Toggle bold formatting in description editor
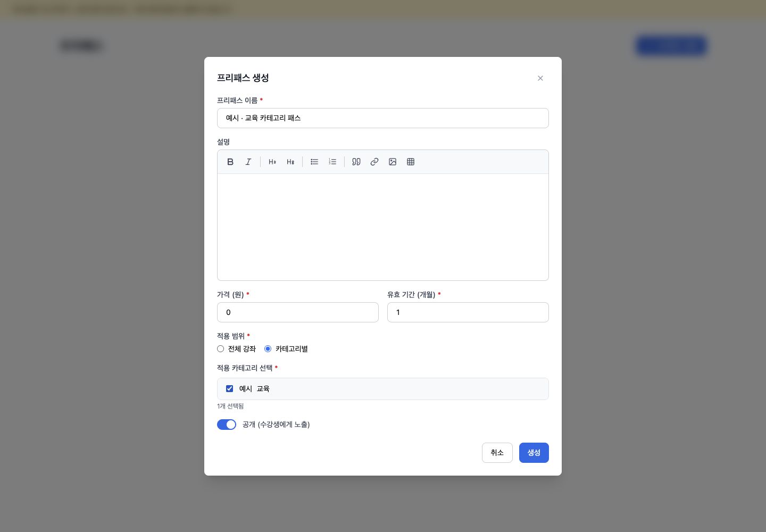Viewport: 766px width, 532px height. pos(230,162)
